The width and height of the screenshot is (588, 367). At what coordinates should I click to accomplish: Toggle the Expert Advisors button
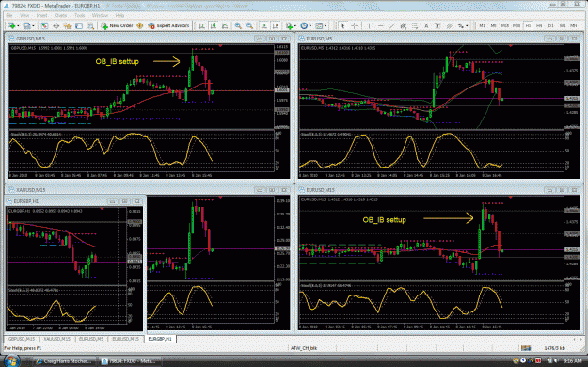coord(168,26)
